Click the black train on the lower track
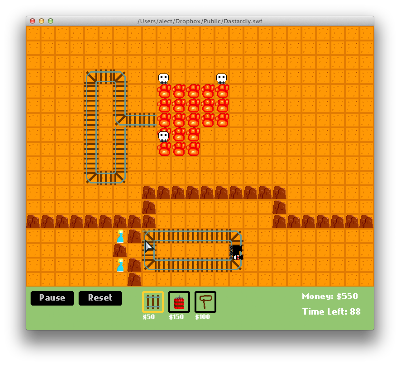This screenshot has width=400, height=366. click(237, 252)
